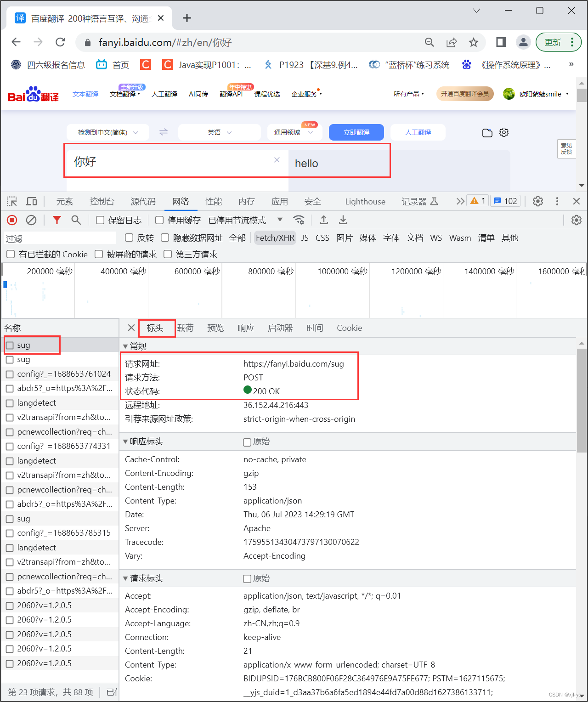Open the source language 检测到中文 dropdown

pos(108,132)
